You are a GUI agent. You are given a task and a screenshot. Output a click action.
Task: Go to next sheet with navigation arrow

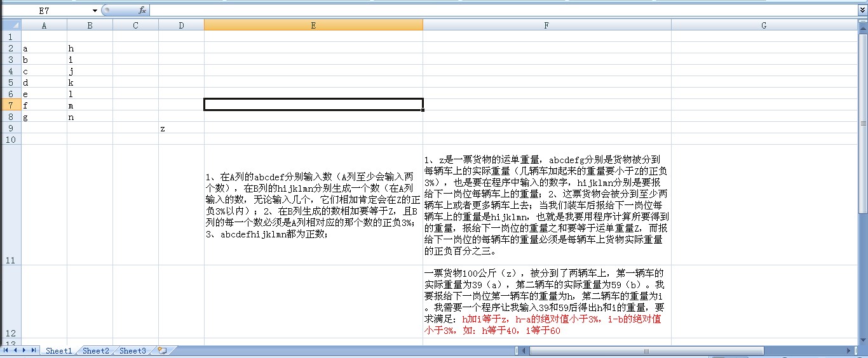click(x=24, y=350)
